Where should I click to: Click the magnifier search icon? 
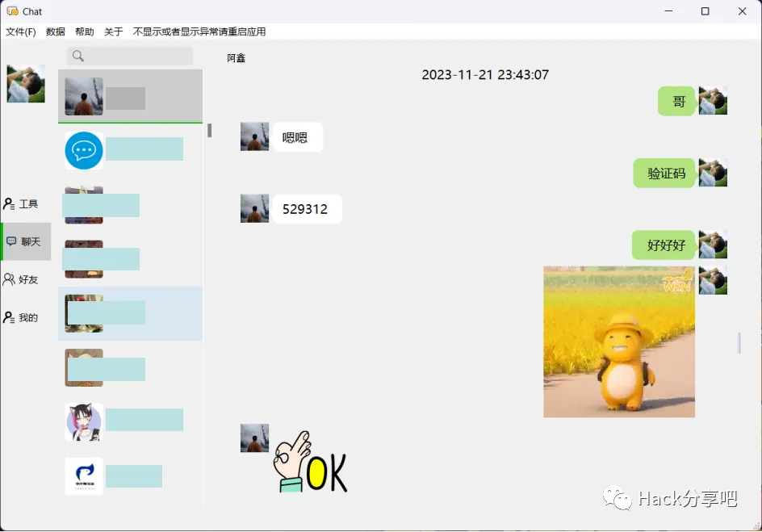(77, 56)
